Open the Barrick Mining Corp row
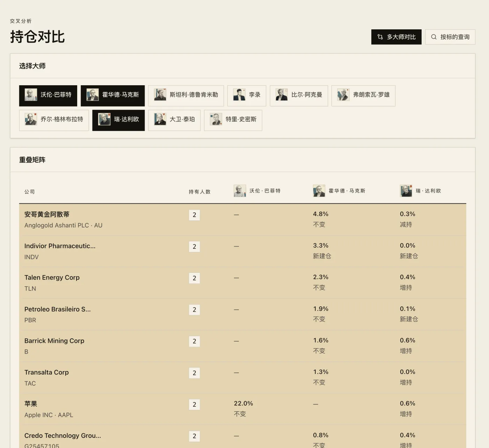489x448 pixels. (x=242, y=346)
